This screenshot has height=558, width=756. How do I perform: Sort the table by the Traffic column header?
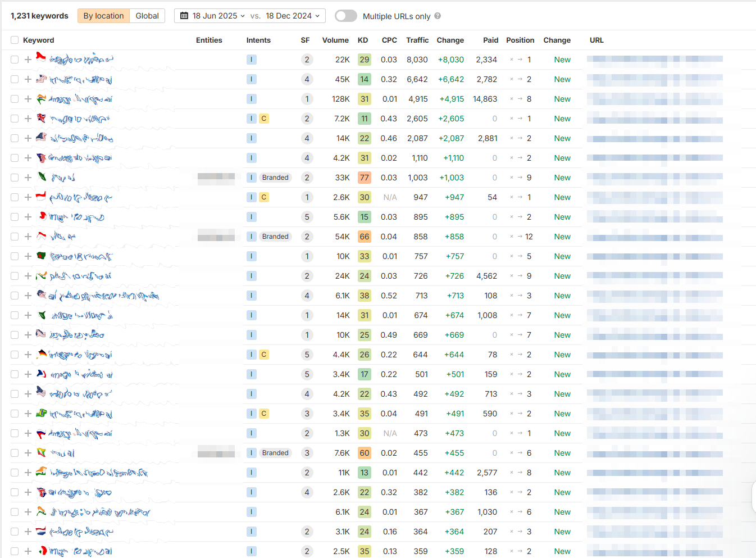[x=417, y=40]
